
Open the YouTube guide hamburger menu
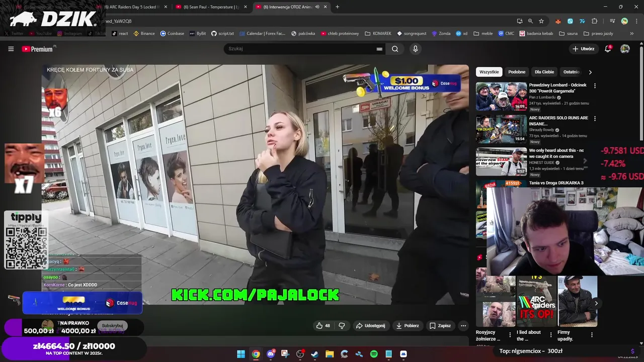[x=11, y=49]
